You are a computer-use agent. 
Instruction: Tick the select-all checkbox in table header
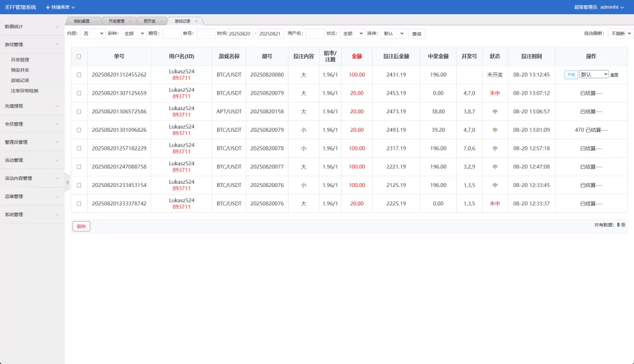79,56
